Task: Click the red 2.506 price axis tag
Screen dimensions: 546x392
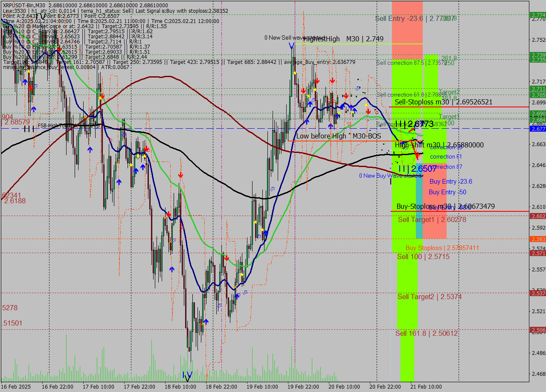Action: (x=537, y=330)
